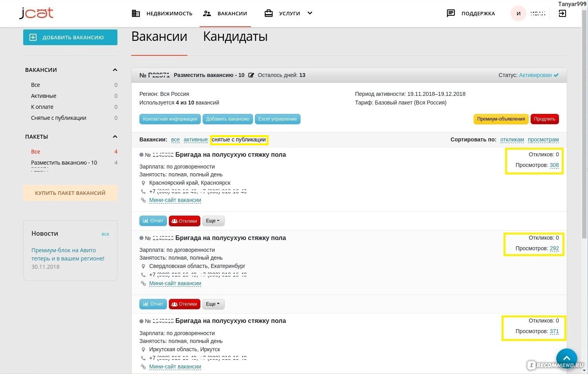Open the Вакансии top menu

pyautogui.click(x=225, y=13)
